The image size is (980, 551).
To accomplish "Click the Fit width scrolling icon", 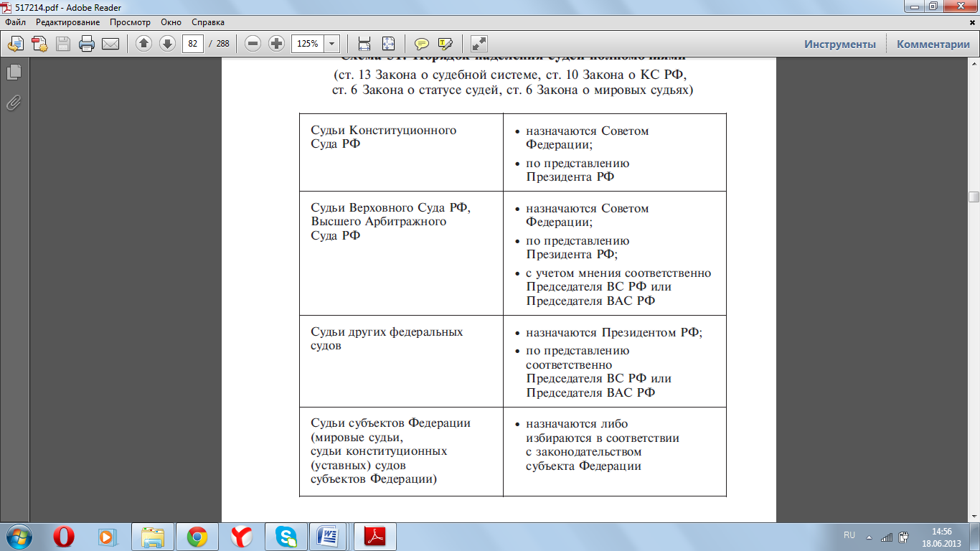I will 364,44.
